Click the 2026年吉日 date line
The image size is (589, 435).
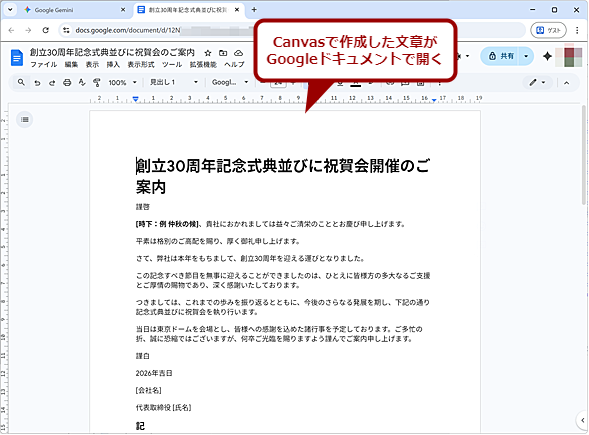[154, 373]
